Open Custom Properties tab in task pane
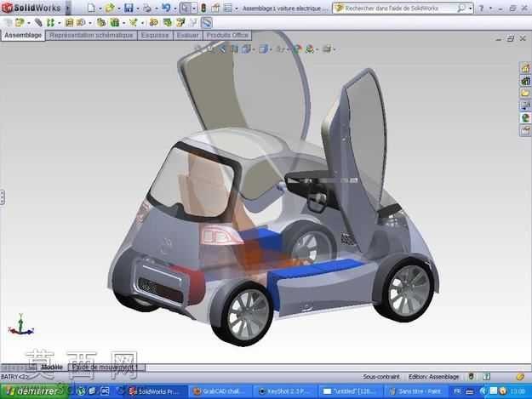Viewport: 532px width, 399px height. [525, 130]
